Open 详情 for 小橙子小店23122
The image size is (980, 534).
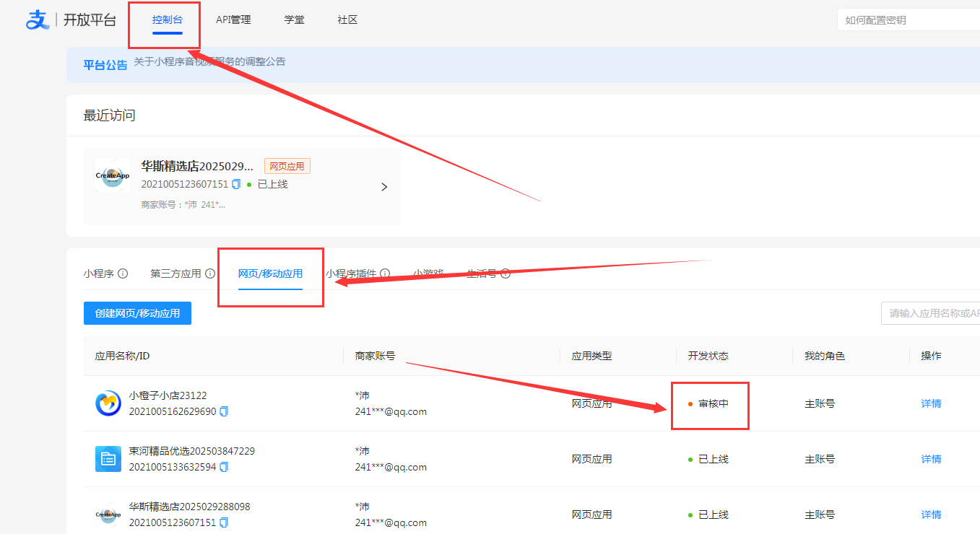930,403
